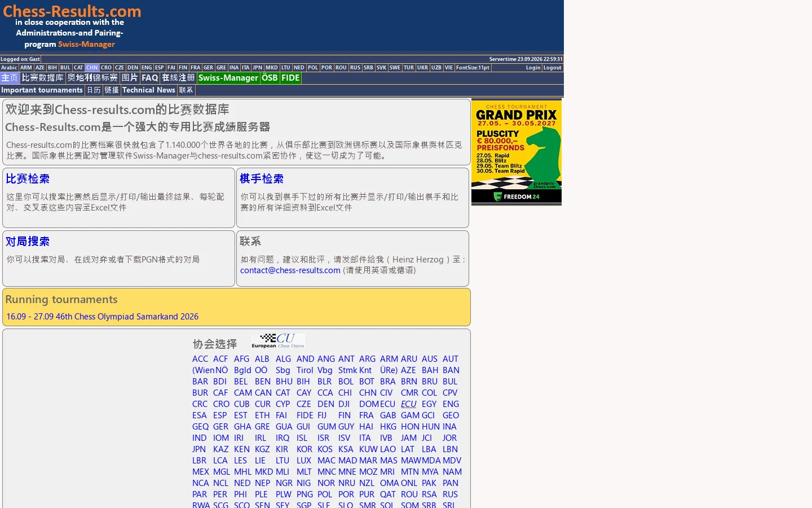This screenshot has width=812, height=508.
Task: Change the FontSize:11pt setting
Action: [473, 68]
